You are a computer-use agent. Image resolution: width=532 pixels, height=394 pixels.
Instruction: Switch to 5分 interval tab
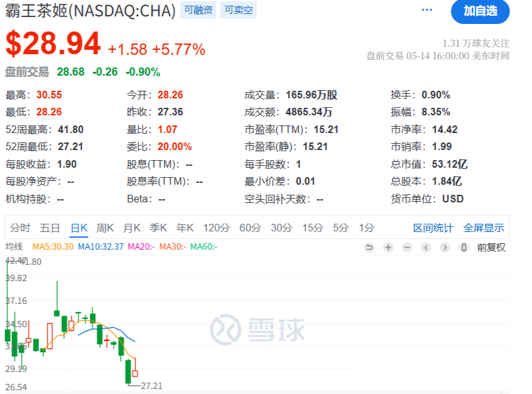pyautogui.click(x=341, y=228)
